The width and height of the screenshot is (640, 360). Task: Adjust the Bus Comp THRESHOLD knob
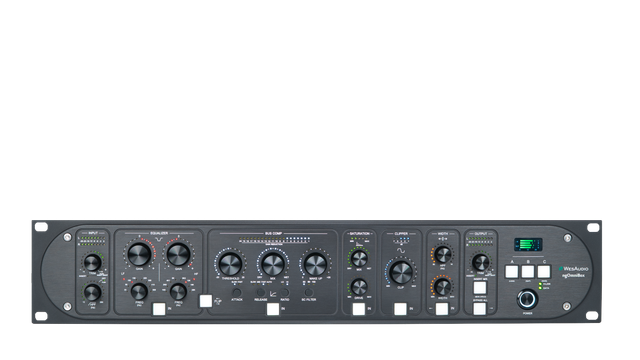(x=231, y=264)
